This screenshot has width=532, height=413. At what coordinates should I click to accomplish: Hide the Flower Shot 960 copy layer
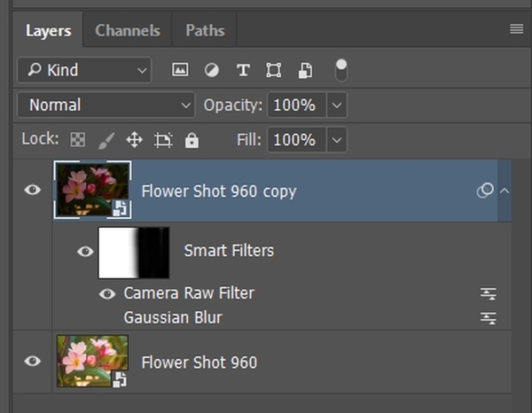[x=33, y=190]
